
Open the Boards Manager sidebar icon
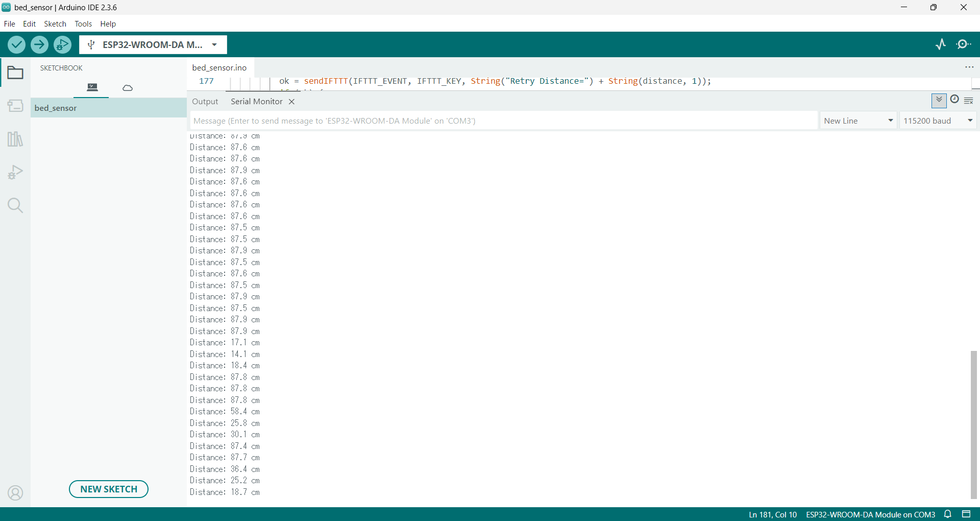click(15, 106)
